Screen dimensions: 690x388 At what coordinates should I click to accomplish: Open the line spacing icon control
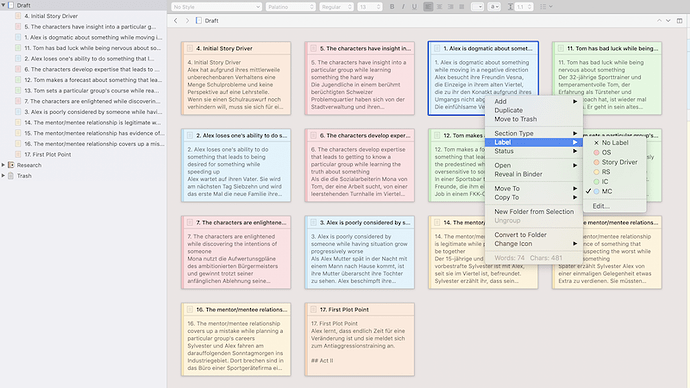[x=510, y=7]
